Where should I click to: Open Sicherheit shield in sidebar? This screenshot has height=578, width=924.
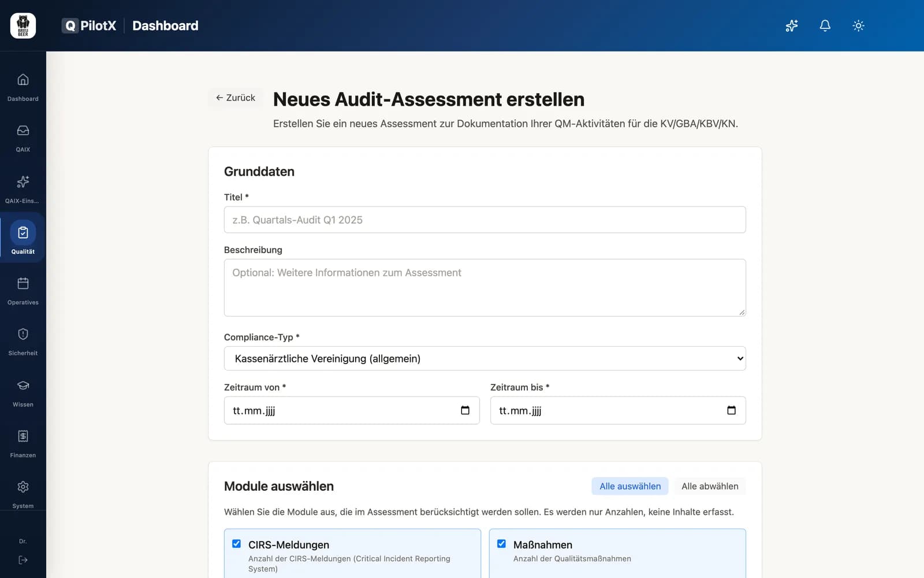[23, 342]
